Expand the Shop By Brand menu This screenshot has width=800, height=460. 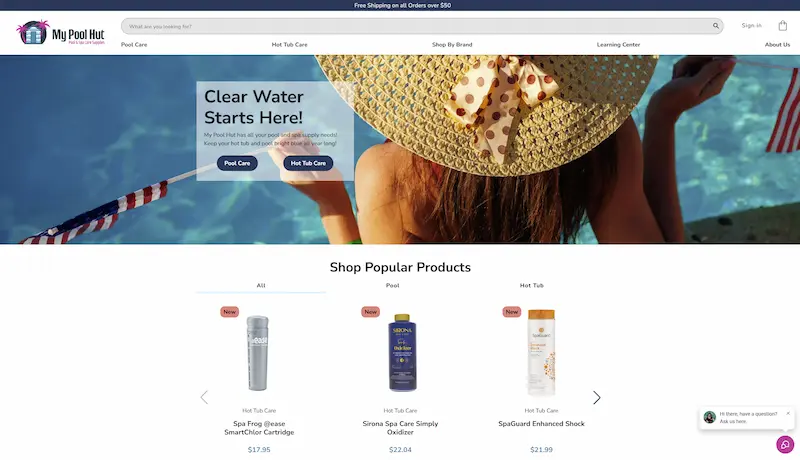(x=452, y=45)
